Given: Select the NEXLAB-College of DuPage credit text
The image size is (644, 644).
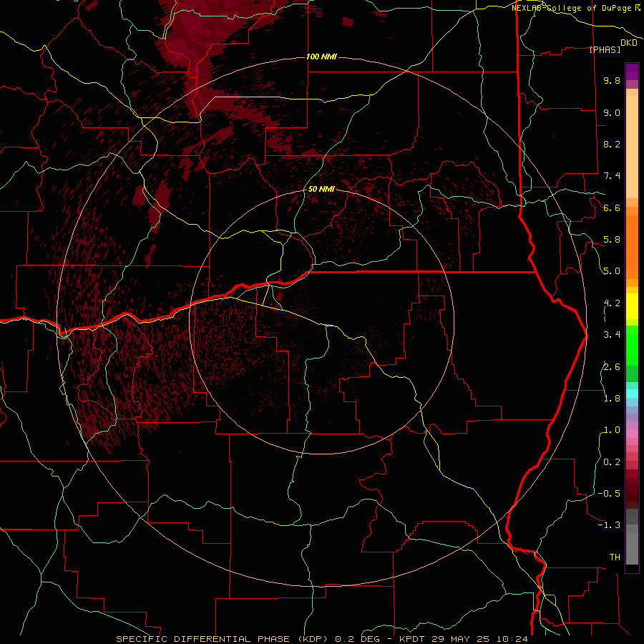Looking at the screenshot, I should pos(572,8).
